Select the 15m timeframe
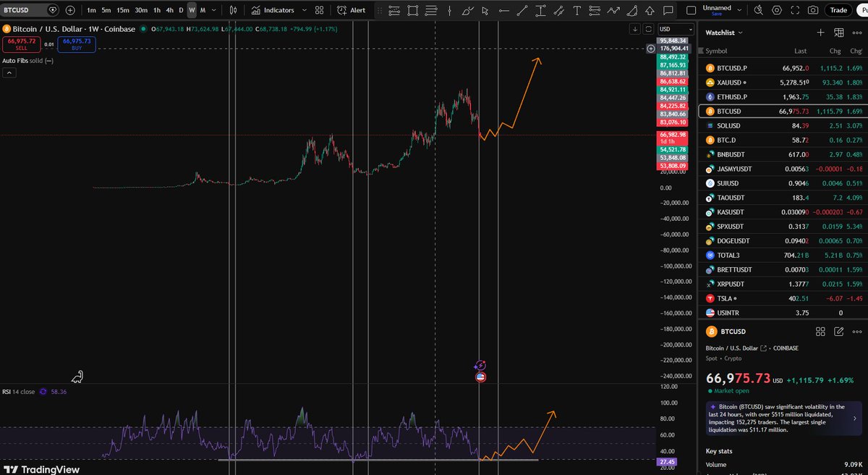 point(123,10)
